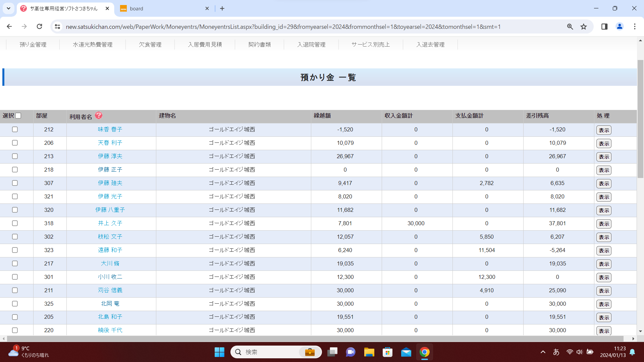Open resident link 井上 久子

[x=110, y=223]
